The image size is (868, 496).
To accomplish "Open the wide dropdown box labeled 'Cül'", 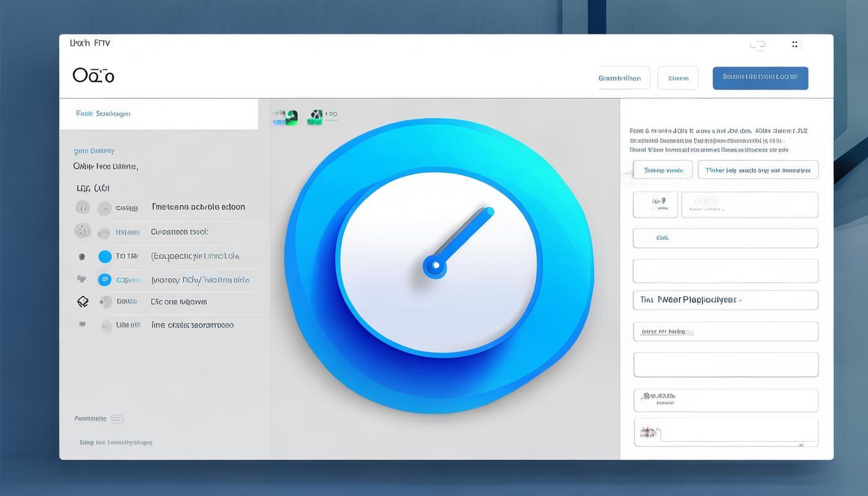I will tap(725, 238).
